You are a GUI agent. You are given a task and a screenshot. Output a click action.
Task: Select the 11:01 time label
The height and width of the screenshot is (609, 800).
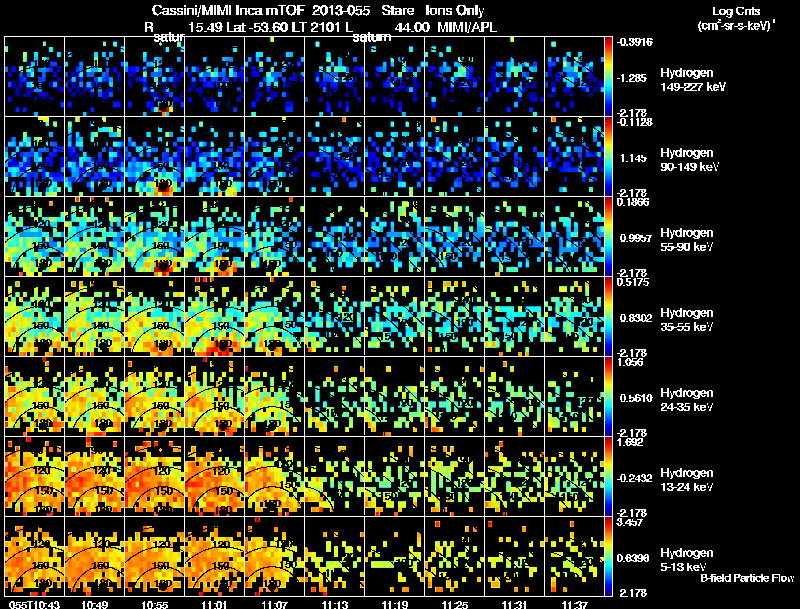pos(214,605)
